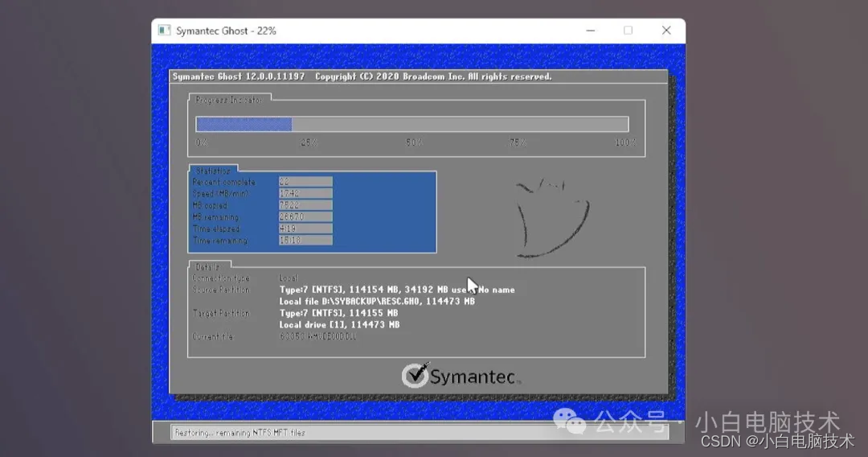Close the Symantec Ghost window

666,31
